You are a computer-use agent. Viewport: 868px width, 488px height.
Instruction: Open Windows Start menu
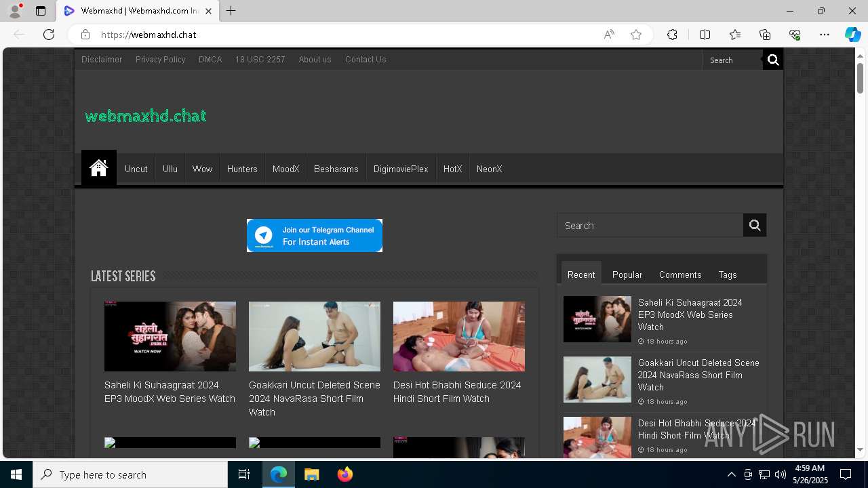pyautogui.click(x=16, y=474)
